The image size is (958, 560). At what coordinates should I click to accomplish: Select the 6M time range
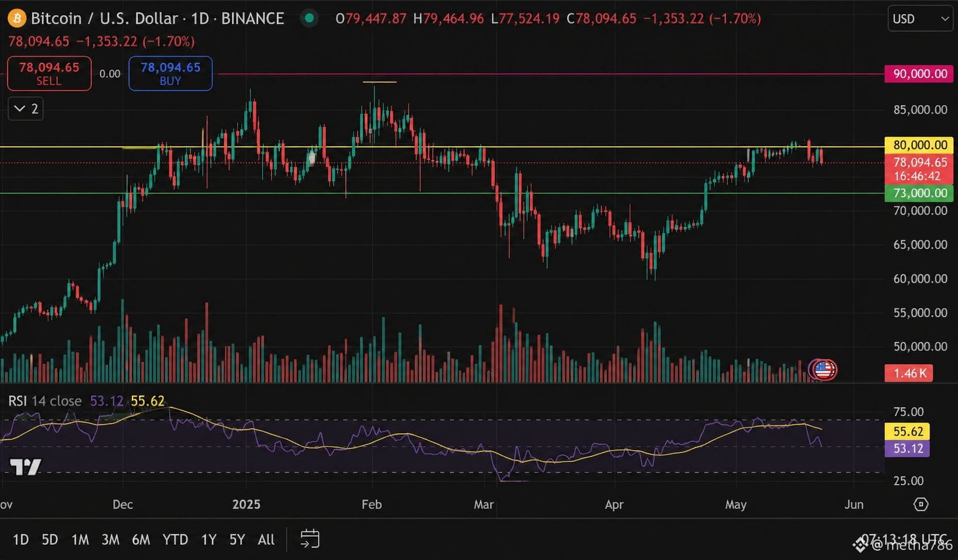tap(141, 540)
